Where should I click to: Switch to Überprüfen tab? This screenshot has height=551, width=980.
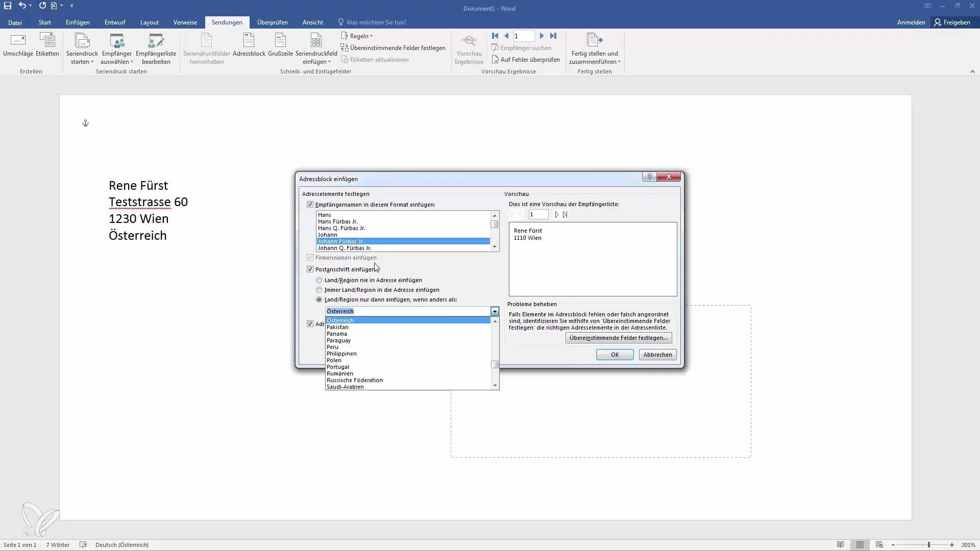tap(272, 22)
